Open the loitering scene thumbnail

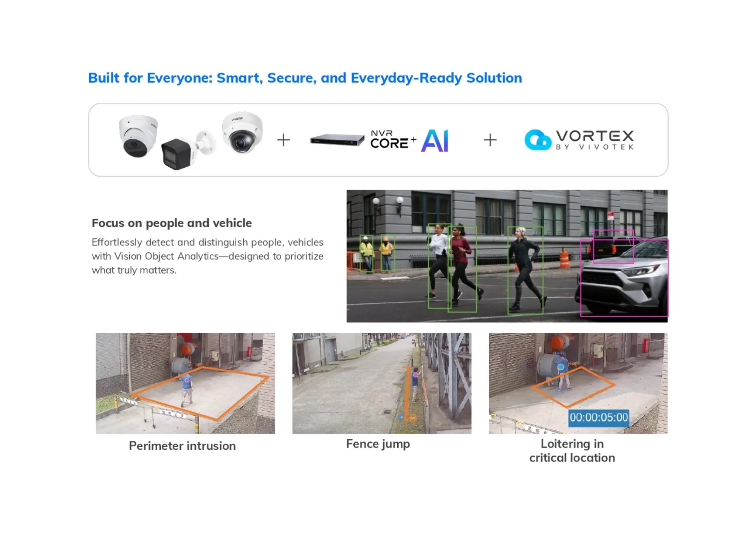tap(578, 383)
